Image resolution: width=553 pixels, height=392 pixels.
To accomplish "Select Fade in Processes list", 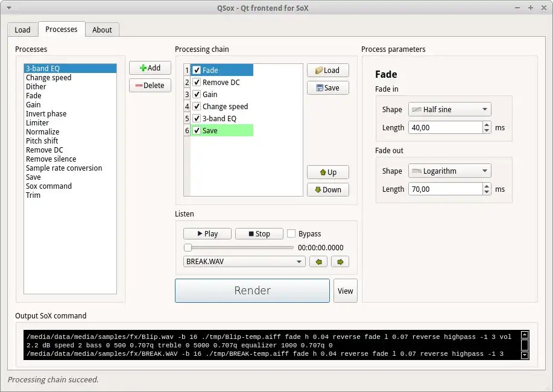I will click(70, 96).
